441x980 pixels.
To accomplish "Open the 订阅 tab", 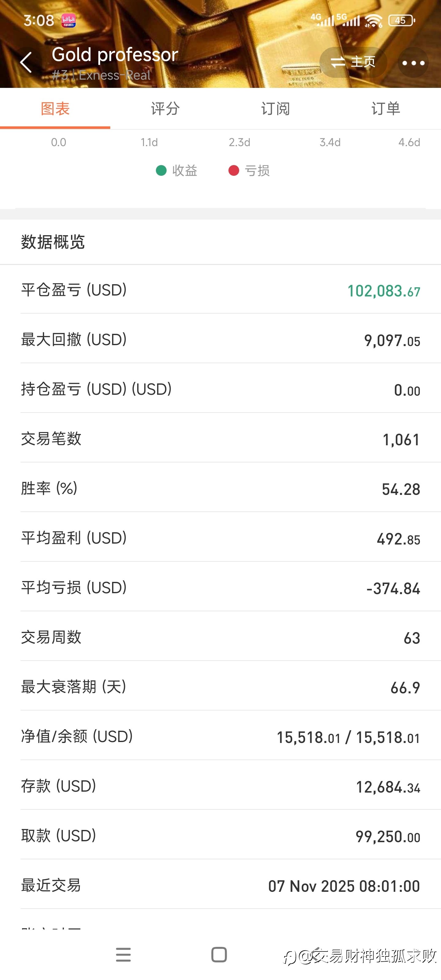I will click(x=276, y=109).
